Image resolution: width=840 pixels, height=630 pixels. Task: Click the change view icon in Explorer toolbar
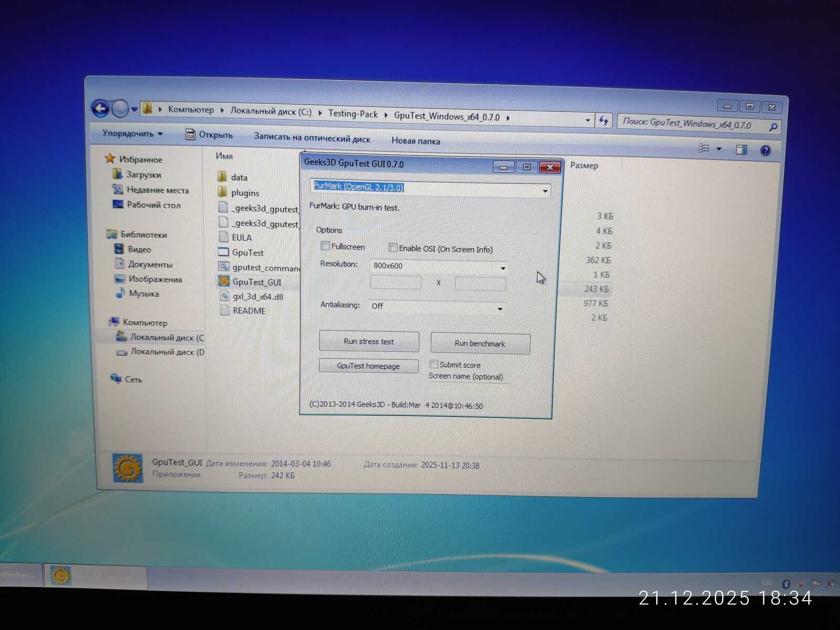pyautogui.click(x=704, y=149)
